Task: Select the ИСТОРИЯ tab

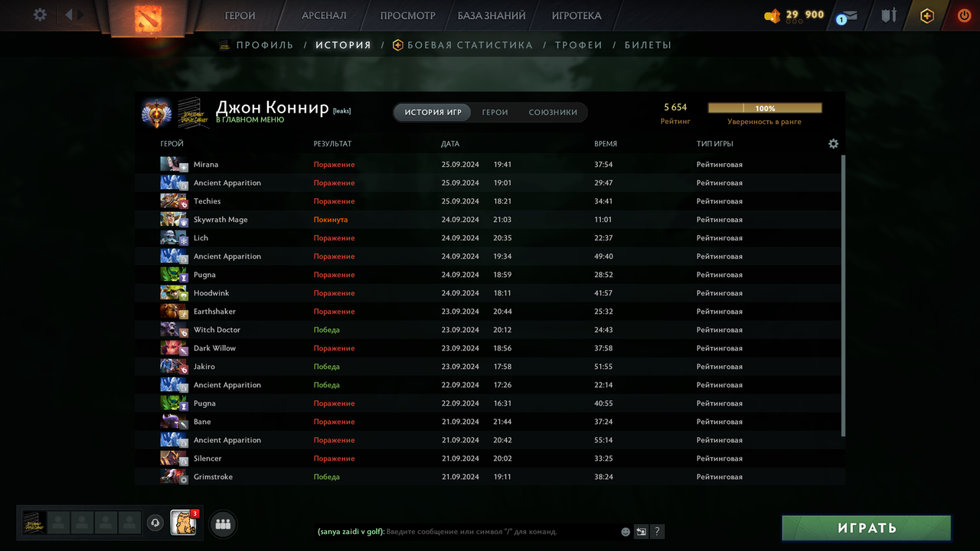Action: 343,45
